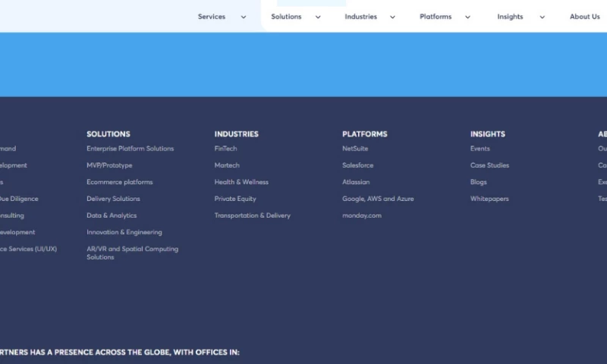This screenshot has width=607, height=364.
Task: Expand the chevron beside Platforms in navbar
Action: [x=467, y=17]
